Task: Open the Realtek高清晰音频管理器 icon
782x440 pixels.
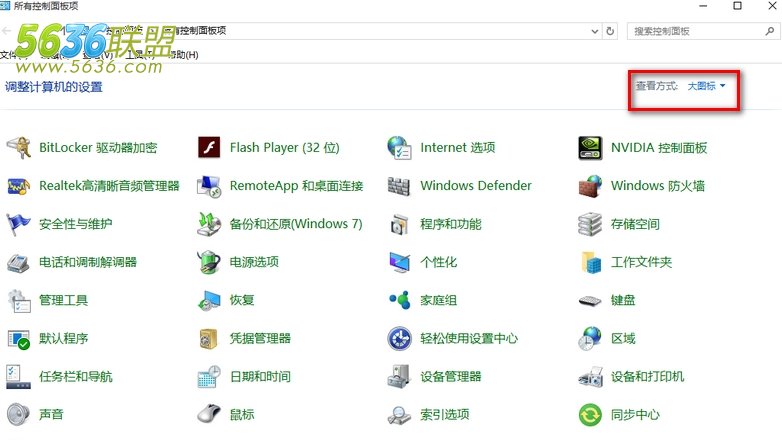Action: tap(18, 186)
